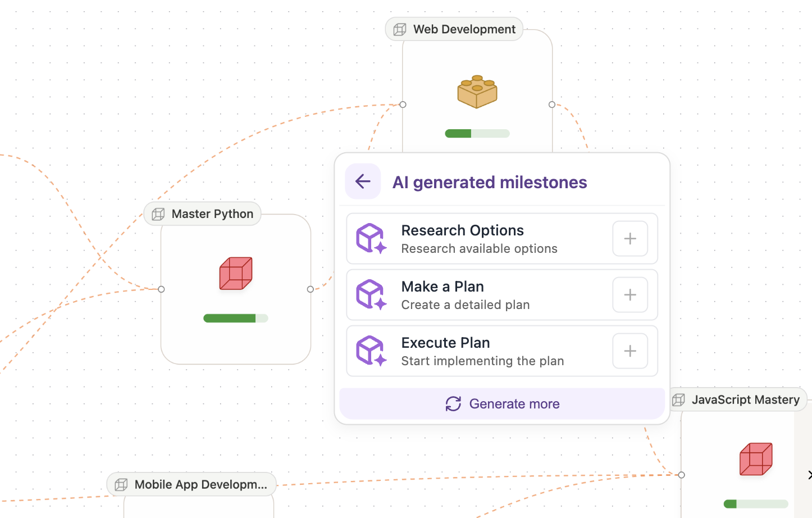Select the JavaScript Mastery red cube icon

tap(756, 459)
